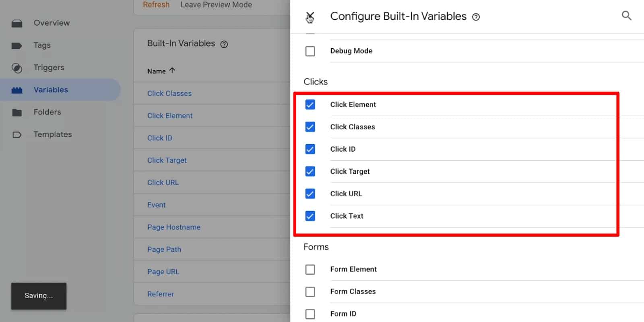Image resolution: width=644 pixels, height=322 pixels.
Task: Close the Configure Built-In Variables panel
Action: 310,16
